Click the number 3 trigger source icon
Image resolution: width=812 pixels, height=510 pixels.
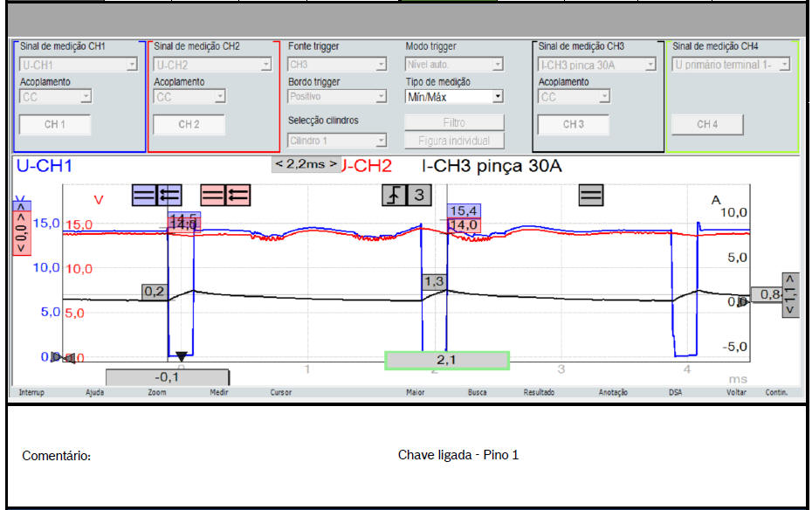click(419, 195)
